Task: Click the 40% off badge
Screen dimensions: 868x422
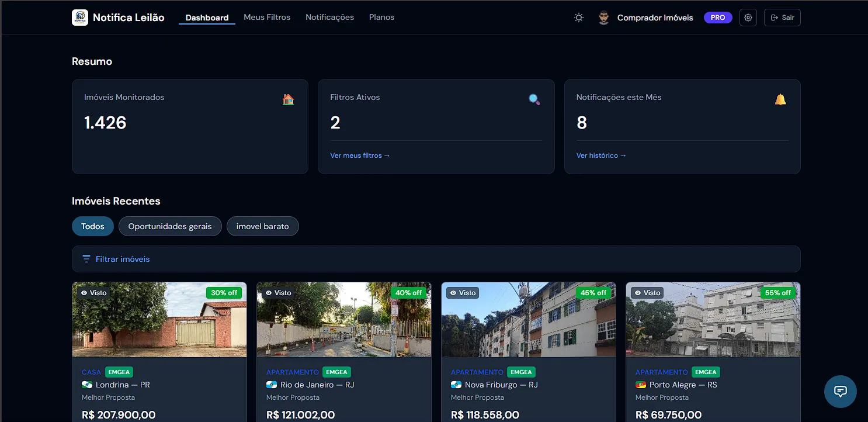Action: click(x=409, y=293)
